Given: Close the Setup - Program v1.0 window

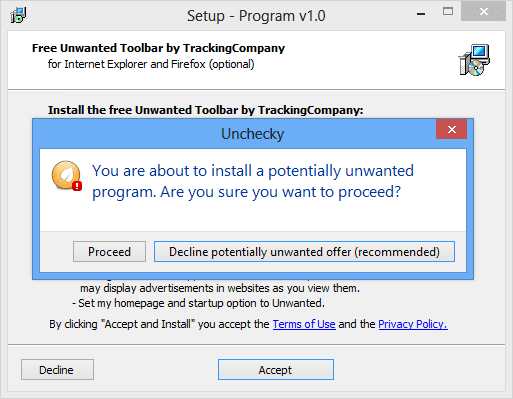Looking at the screenshot, I should (x=483, y=12).
